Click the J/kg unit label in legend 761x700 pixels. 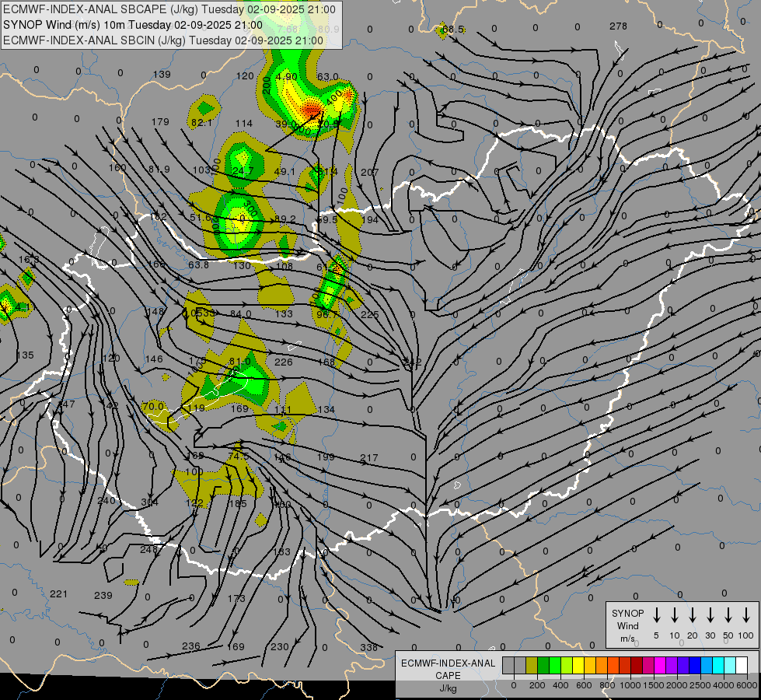coord(448,688)
